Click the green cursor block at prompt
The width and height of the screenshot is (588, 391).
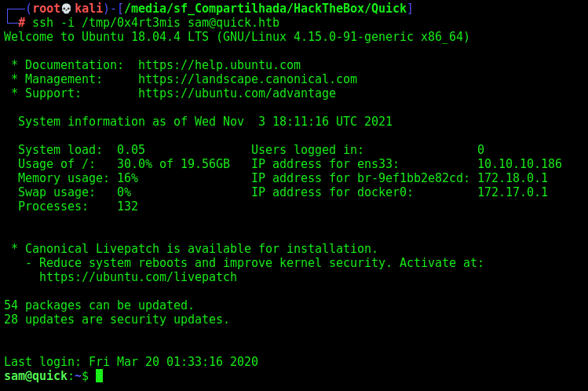[x=100, y=375]
